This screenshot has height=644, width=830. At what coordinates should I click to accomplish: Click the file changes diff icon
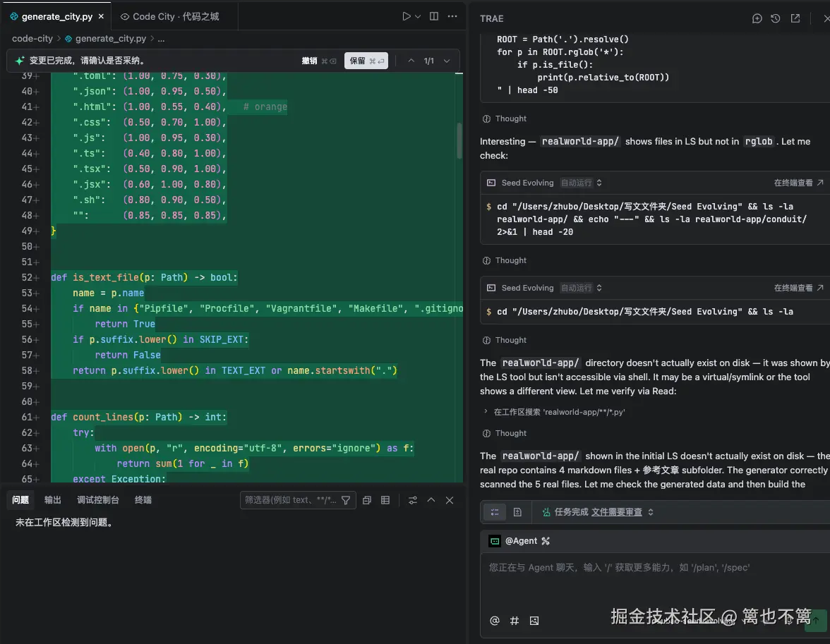517,511
